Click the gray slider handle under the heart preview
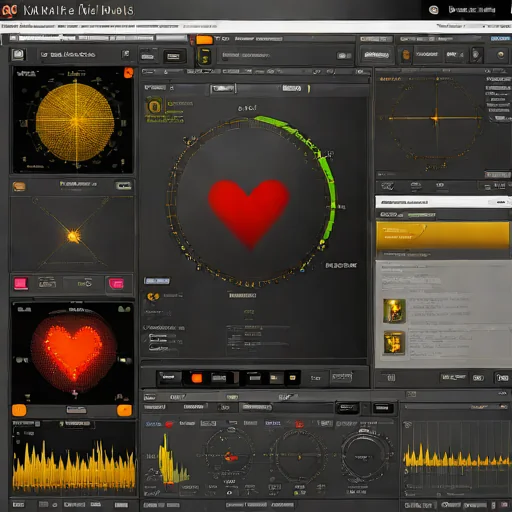 point(76,410)
